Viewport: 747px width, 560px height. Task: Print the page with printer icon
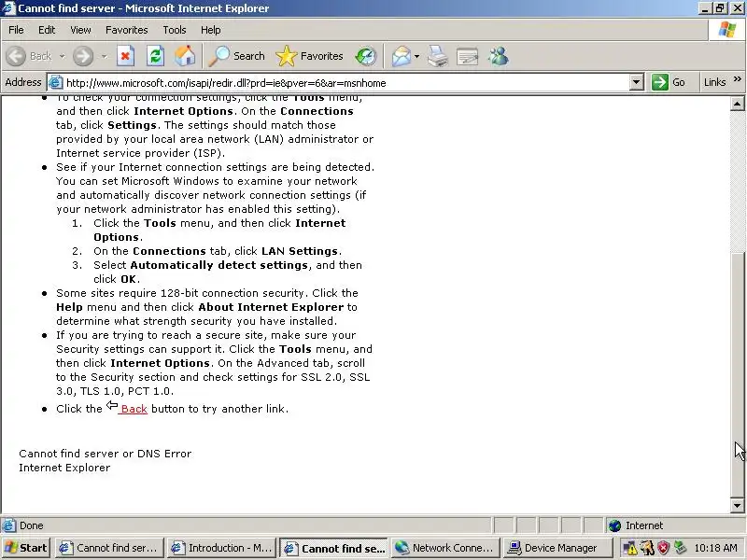tap(437, 56)
